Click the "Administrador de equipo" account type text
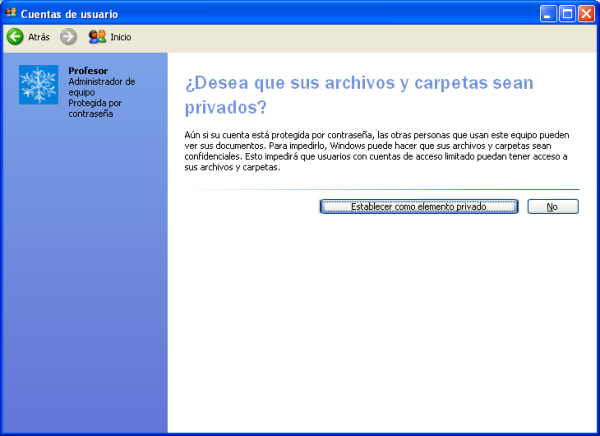 pyautogui.click(x=101, y=87)
